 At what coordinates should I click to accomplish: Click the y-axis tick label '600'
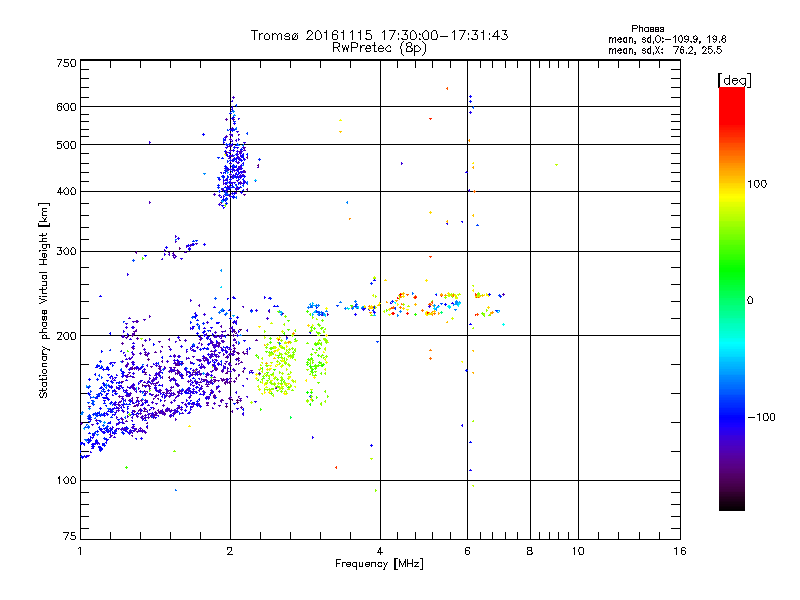[x=66, y=107]
